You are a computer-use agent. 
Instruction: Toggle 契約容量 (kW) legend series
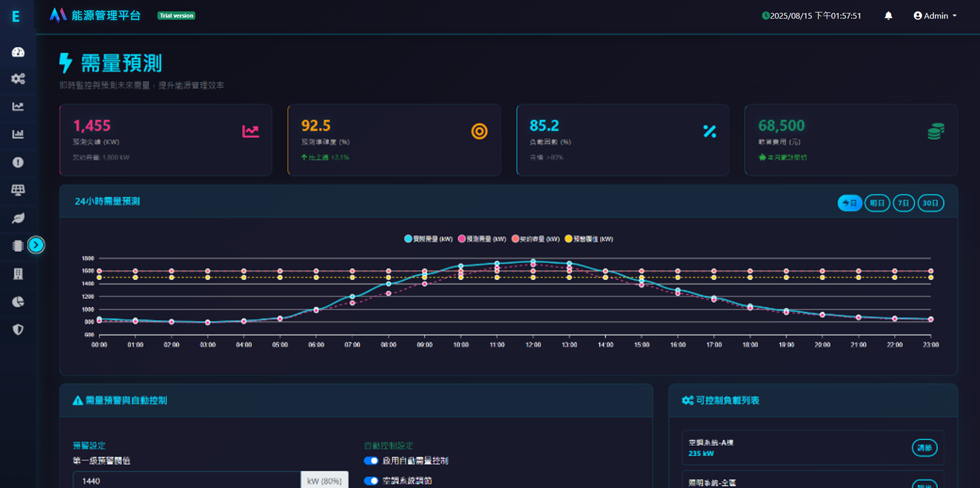click(x=536, y=239)
